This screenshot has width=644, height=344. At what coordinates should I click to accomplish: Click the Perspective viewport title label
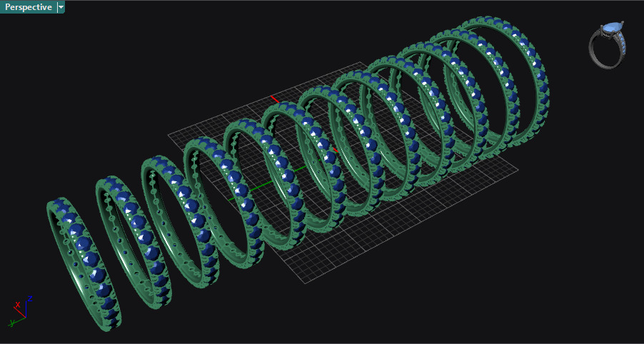[29, 7]
